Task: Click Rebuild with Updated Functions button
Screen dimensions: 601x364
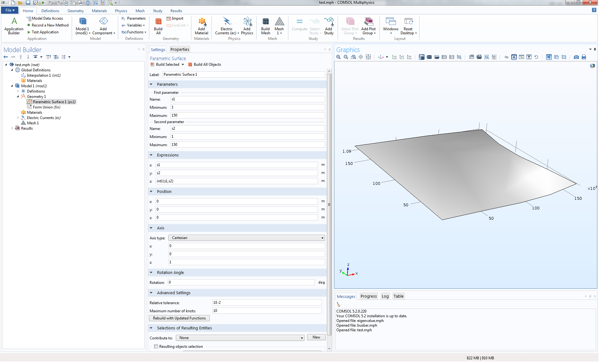Action: click(179, 318)
